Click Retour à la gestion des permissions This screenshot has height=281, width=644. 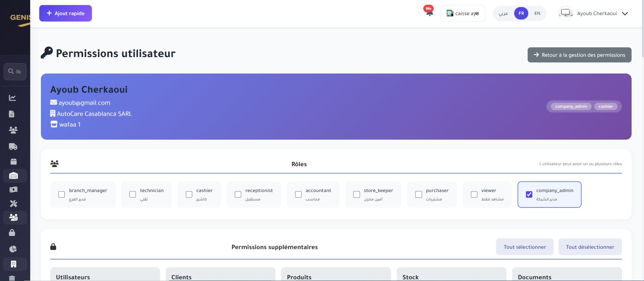tap(579, 55)
